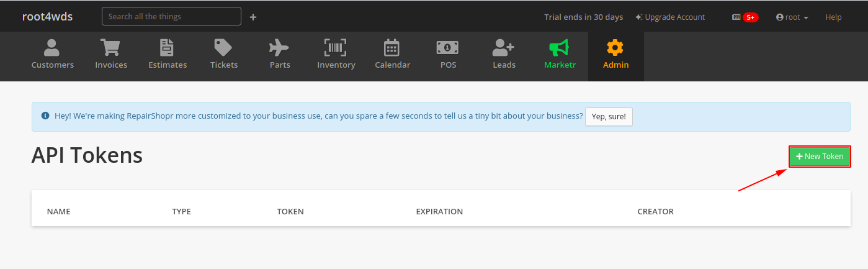Click the API Tokens page heading
868x269 pixels.
point(87,155)
